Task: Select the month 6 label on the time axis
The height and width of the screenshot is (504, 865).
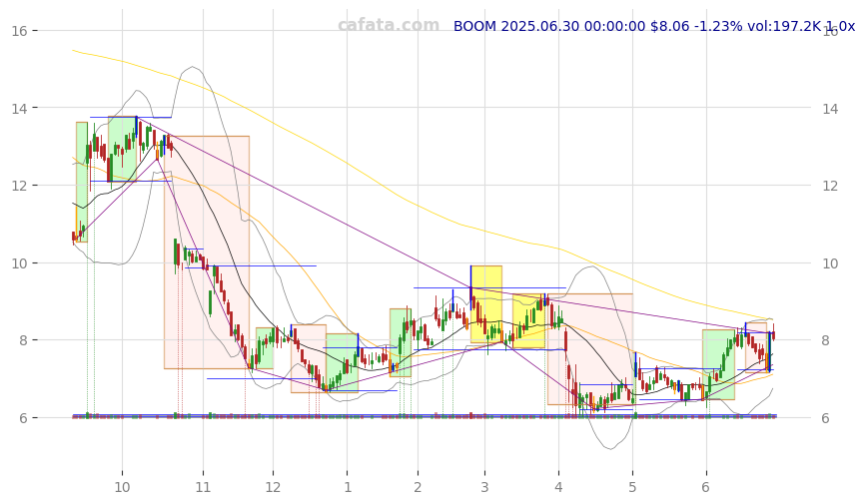Action: 705,487
